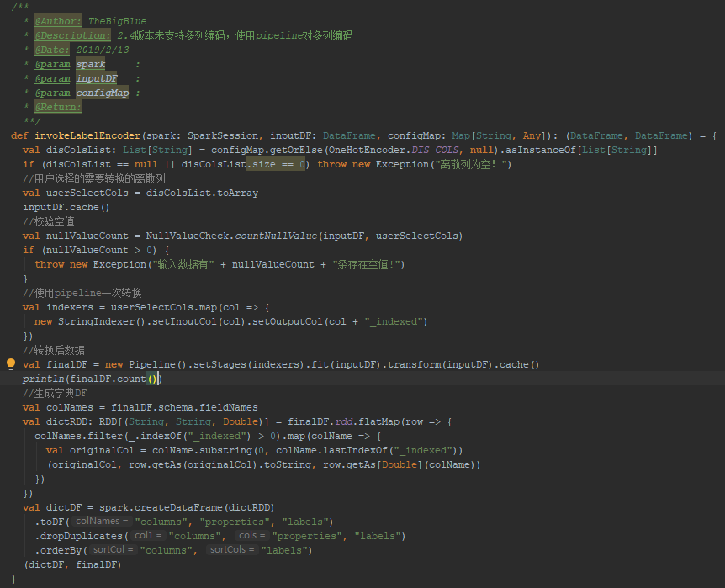Click the @Date tag in the doc comment
Viewport: 725px width, 588px height.
(x=52, y=50)
